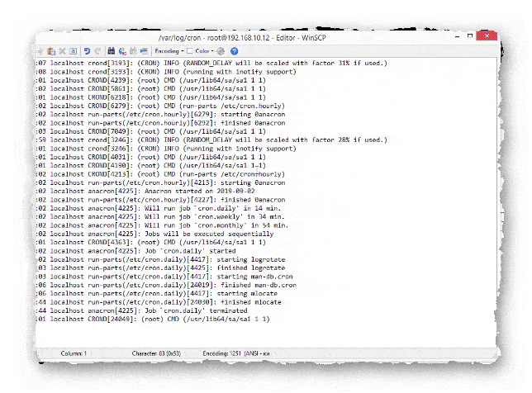Click the Find Next toolbar icon
The image size is (532, 393).
point(133,50)
